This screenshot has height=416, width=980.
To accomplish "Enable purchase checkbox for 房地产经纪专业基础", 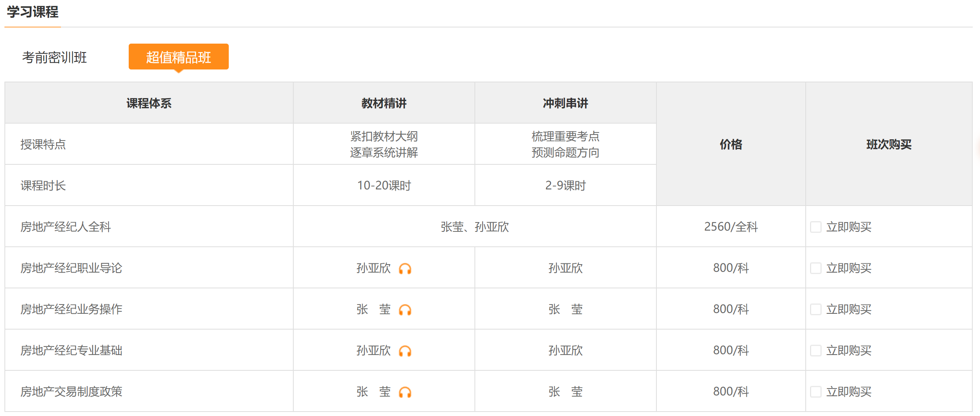I will (815, 351).
